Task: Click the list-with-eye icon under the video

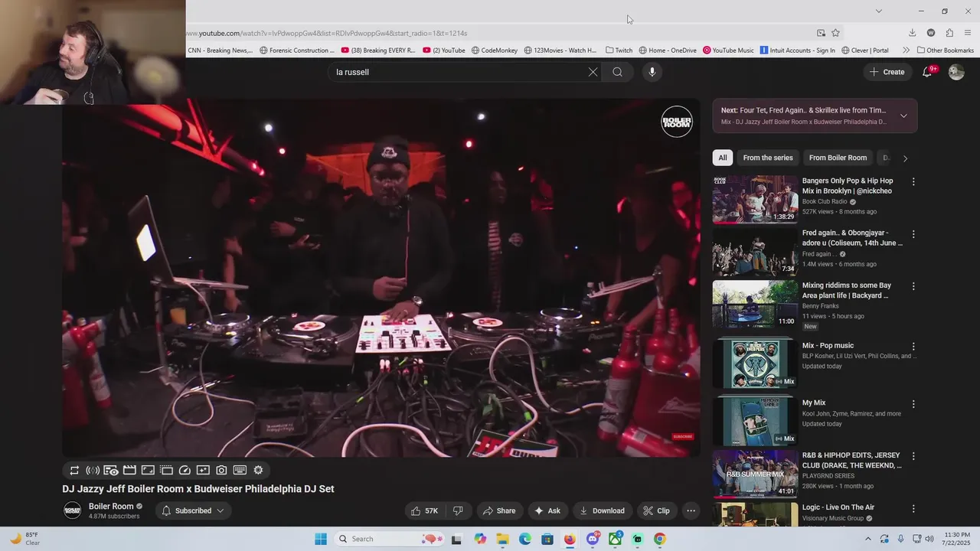Action: coord(111,471)
